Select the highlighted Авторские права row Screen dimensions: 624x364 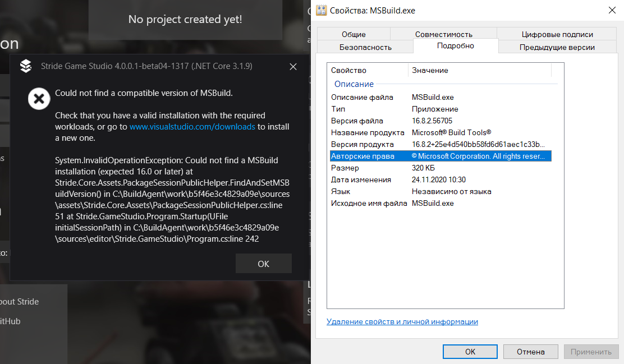(x=441, y=156)
